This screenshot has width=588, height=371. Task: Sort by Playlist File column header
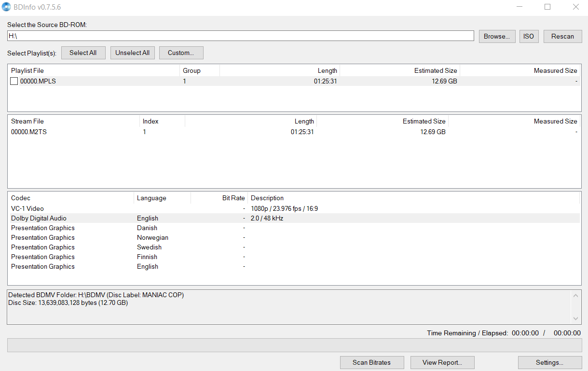[94, 70]
